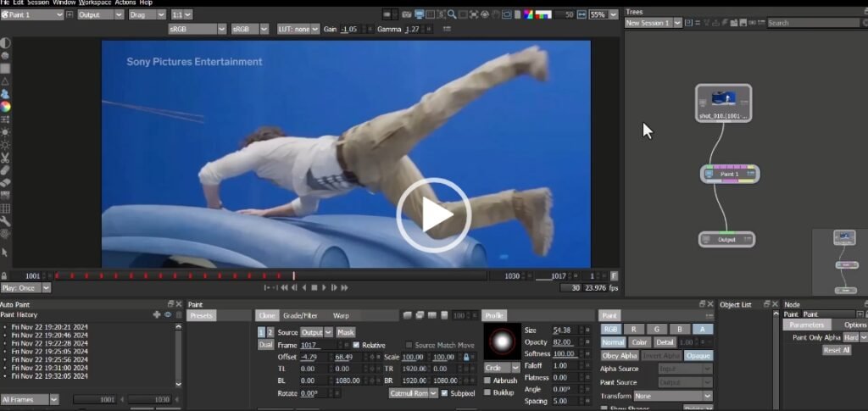Toggle the Subpixel checkbox
868x411 pixels.
[444, 393]
